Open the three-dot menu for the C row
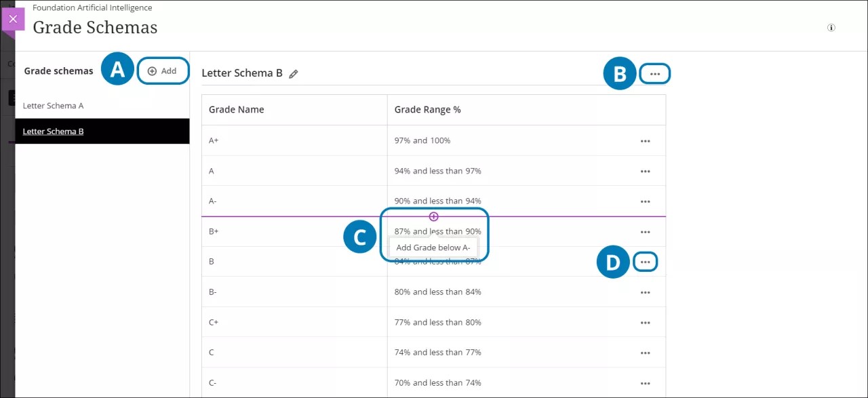Viewport: 868px width, 398px height. 645,353
